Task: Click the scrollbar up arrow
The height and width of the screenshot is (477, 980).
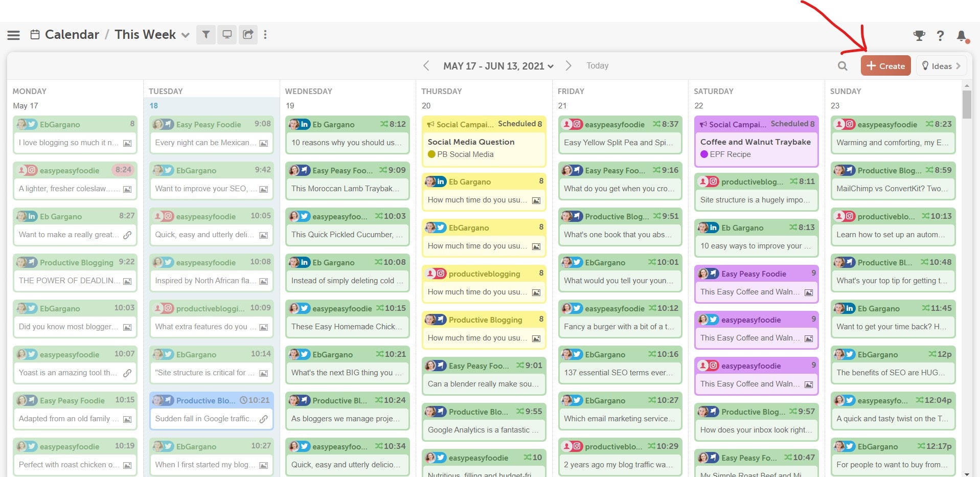Action: click(x=966, y=85)
